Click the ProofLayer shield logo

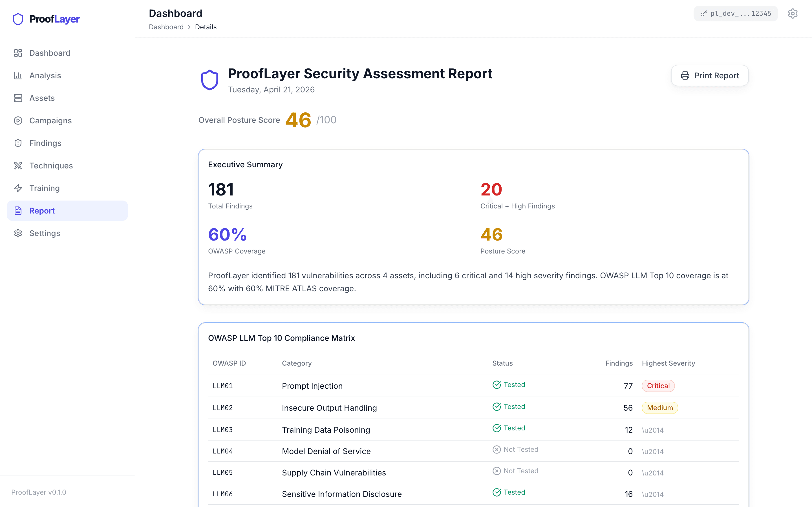coord(17,19)
